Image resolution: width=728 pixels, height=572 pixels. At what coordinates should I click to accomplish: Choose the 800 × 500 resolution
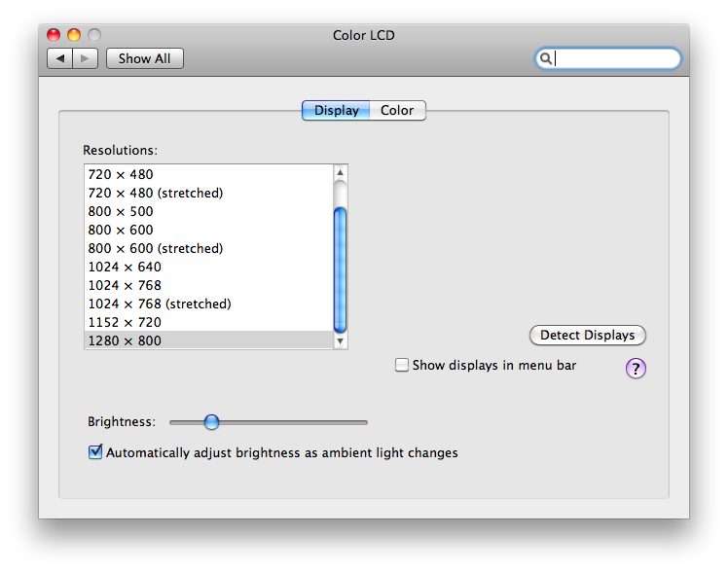[x=209, y=211]
